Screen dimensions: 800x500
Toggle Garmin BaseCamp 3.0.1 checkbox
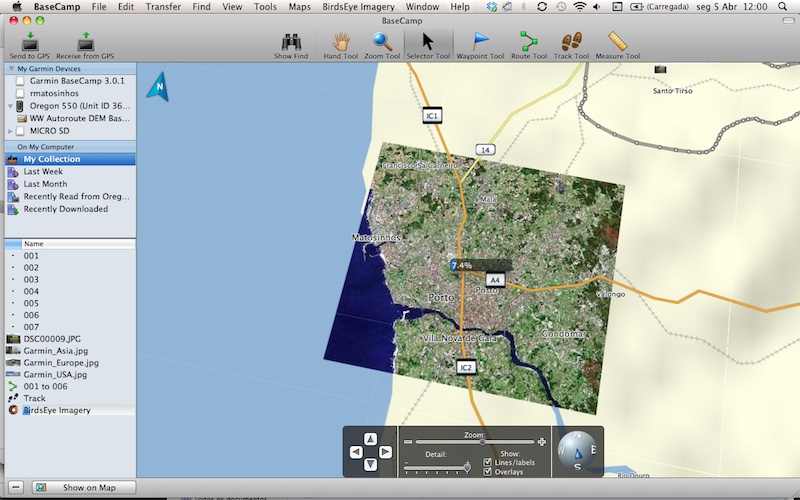pyautogui.click(x=20, y=81)
